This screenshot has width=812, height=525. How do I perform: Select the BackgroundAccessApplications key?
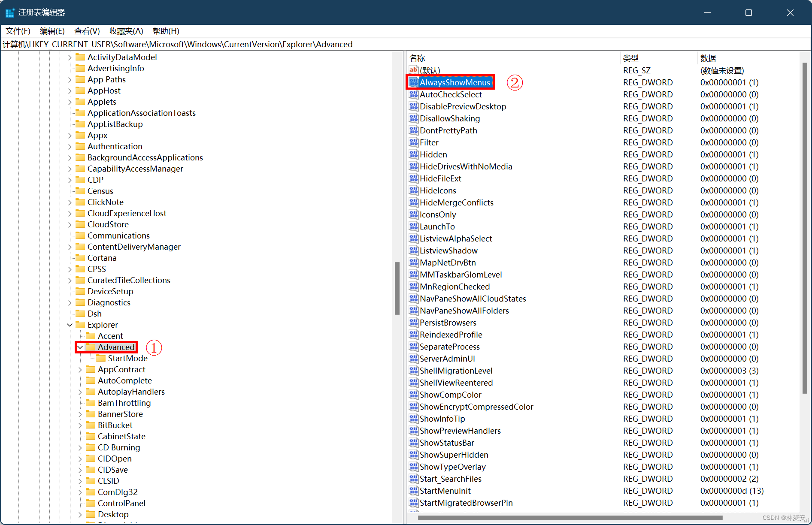(x=145, y=157)
